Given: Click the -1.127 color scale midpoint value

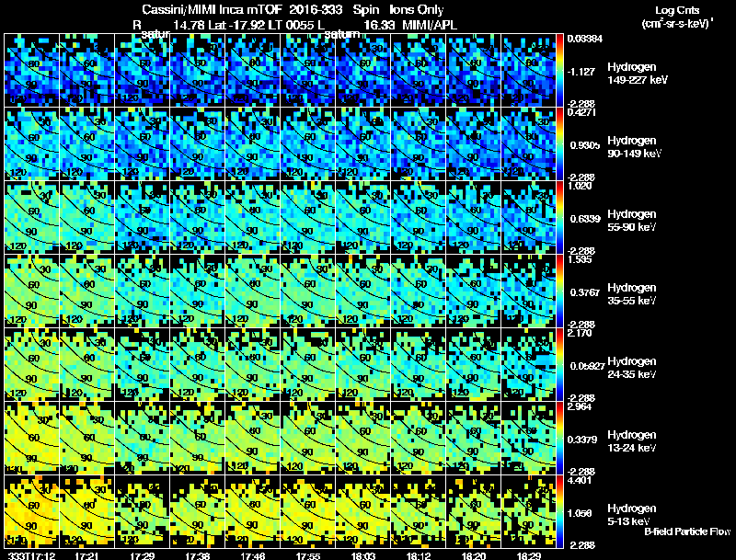Looking at the screenshot, I should [581, 72].
